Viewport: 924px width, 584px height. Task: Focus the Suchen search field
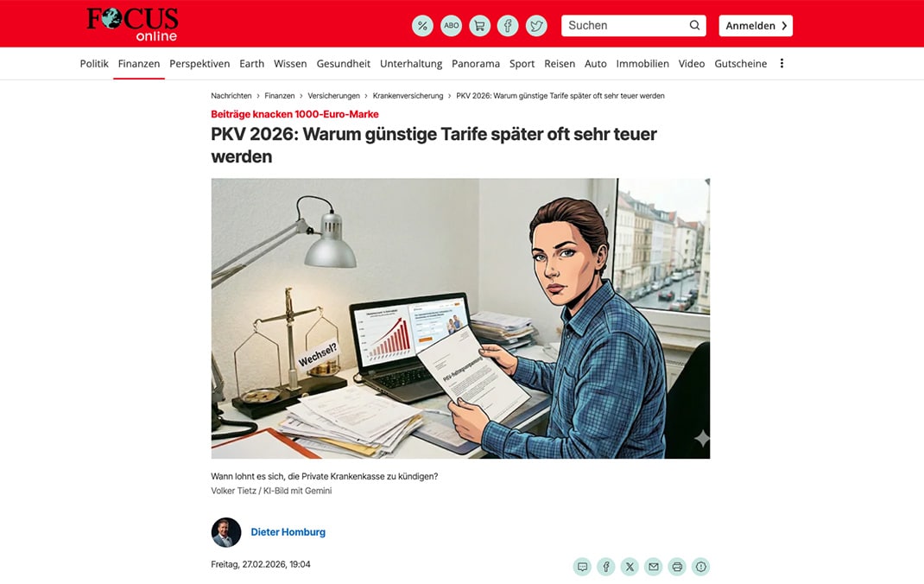click(x=626, y=25)
